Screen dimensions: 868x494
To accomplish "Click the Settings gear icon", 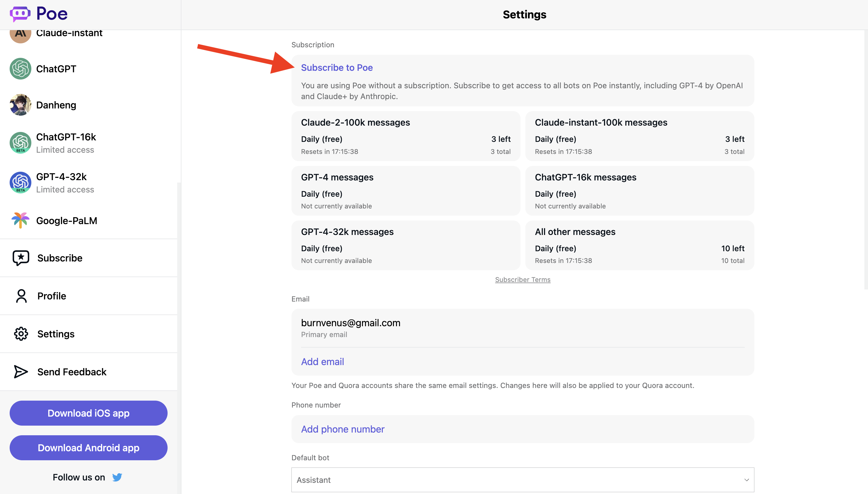I will click(21, 334).
